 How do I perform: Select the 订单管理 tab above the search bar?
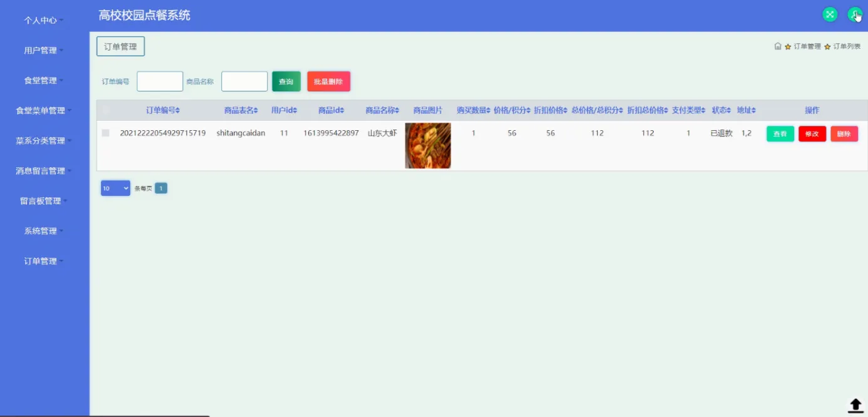click(120, 46)
